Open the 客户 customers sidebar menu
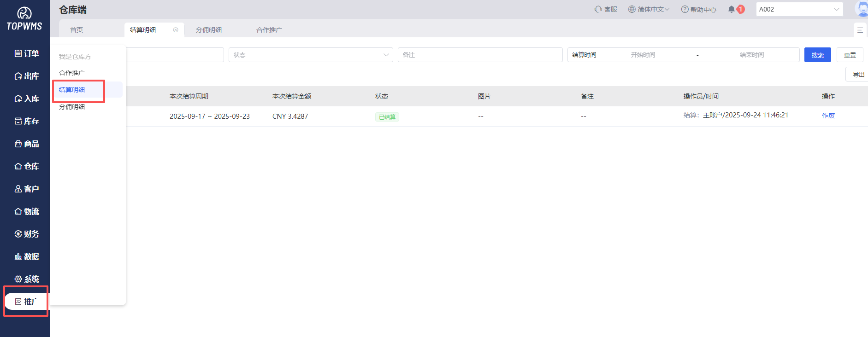 point(26,189)
